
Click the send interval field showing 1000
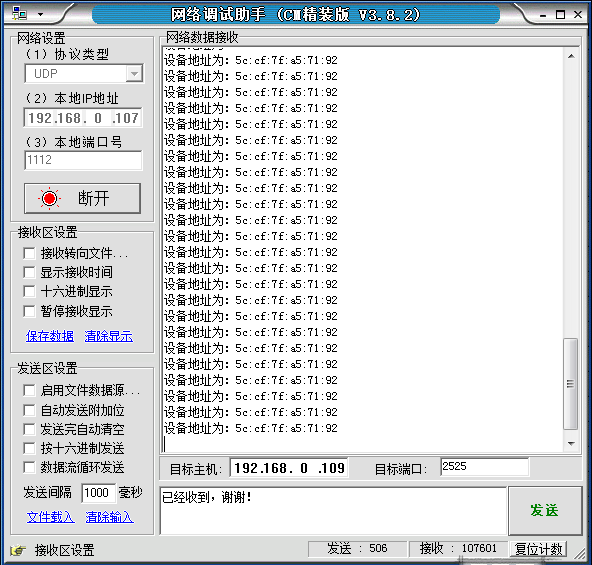pyautogui.click(x=99, y=493)
